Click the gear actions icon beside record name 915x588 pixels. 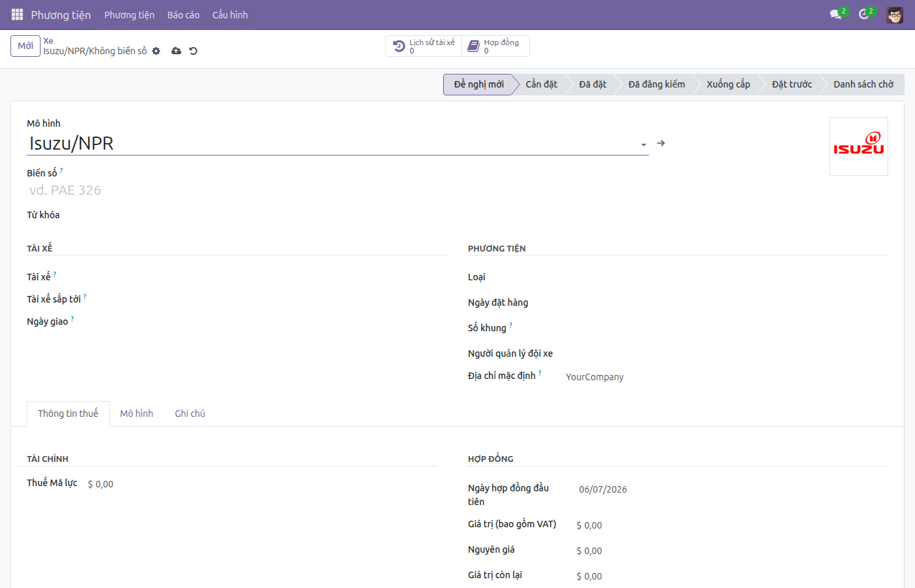(x=156, y=51)
